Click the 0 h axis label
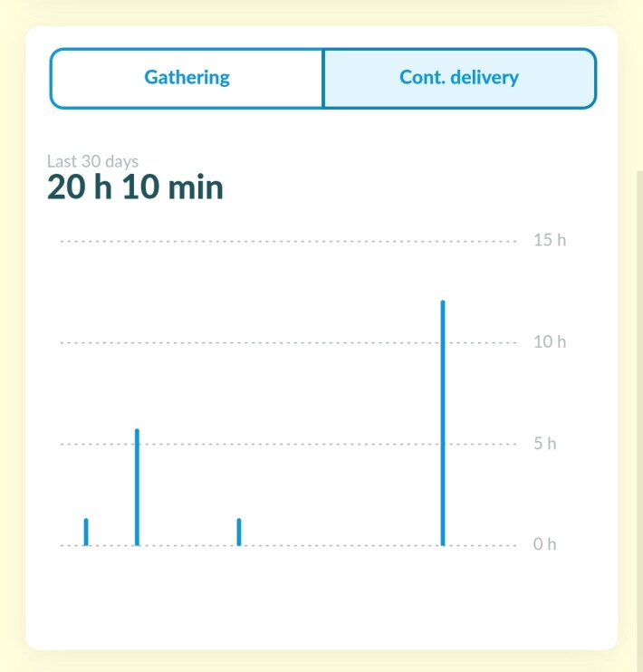 tap(544, 545)
